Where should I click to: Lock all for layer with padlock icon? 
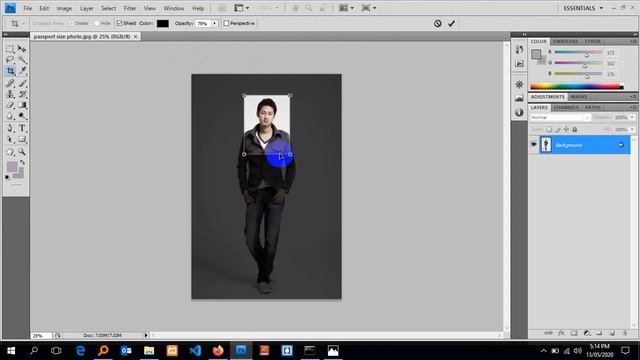click(x=575, y=129)
